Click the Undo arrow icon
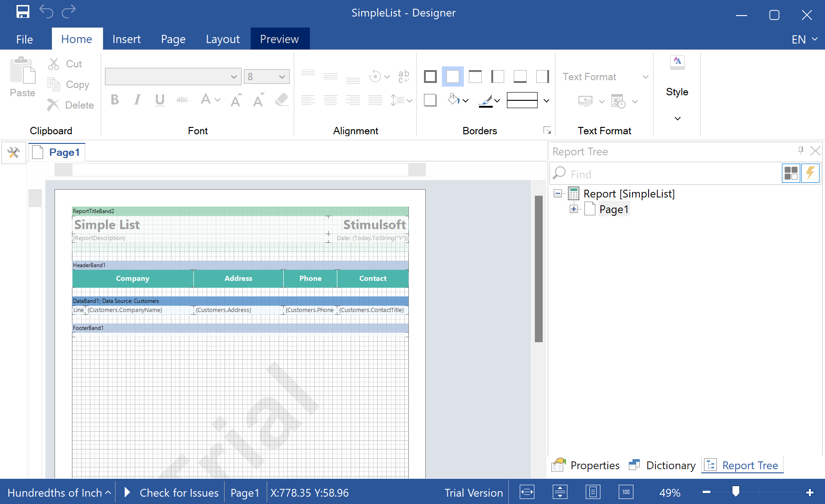Image resolution: width=825 pixels, height=504 pixels. [46, 12]
